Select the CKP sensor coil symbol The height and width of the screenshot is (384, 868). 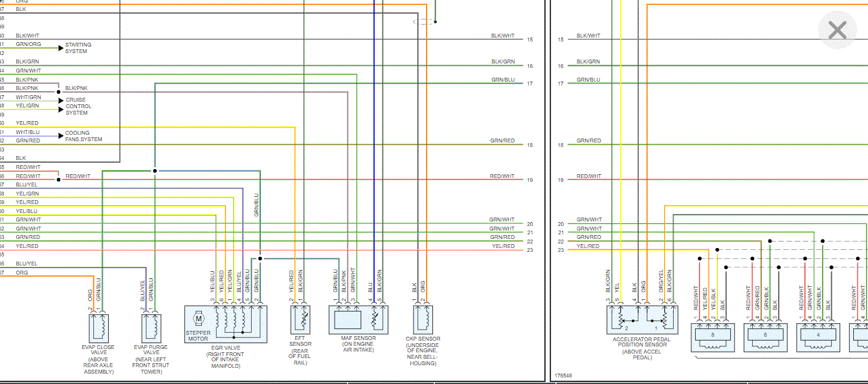(x=423, y=320)
